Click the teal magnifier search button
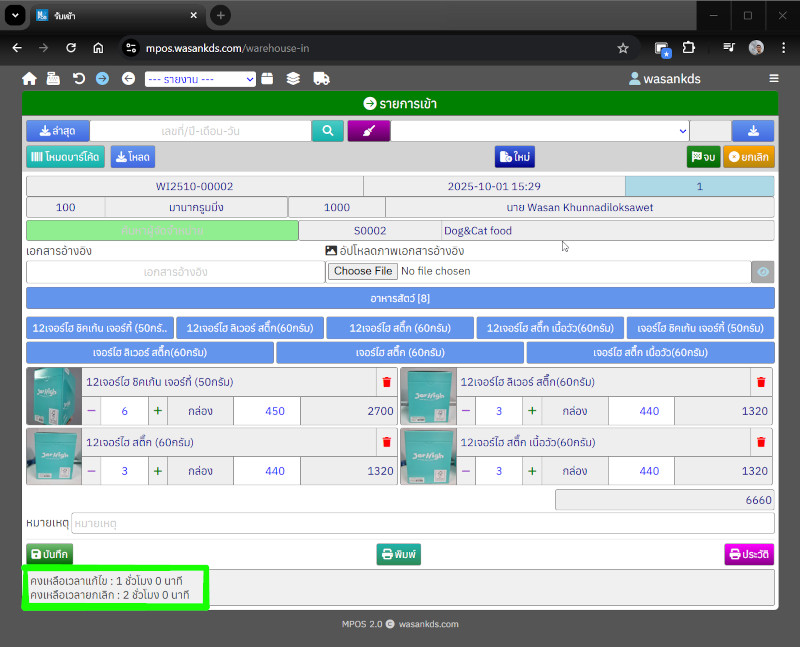This screenshot has width=800, height=647. click(x=327, y=131)
